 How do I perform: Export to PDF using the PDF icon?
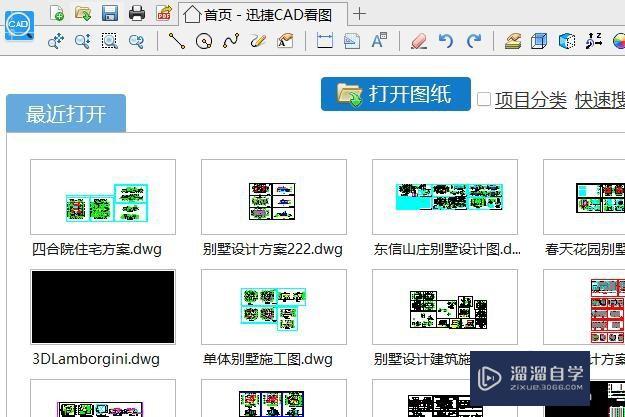pos(164,13)
